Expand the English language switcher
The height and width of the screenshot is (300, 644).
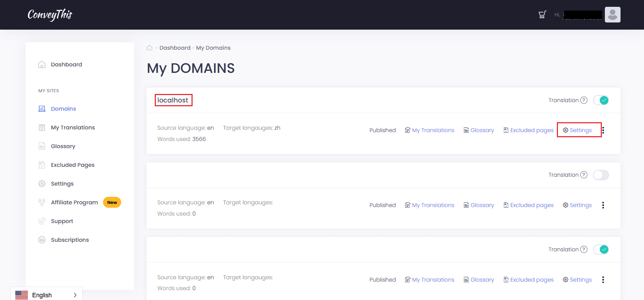(75, 295)
